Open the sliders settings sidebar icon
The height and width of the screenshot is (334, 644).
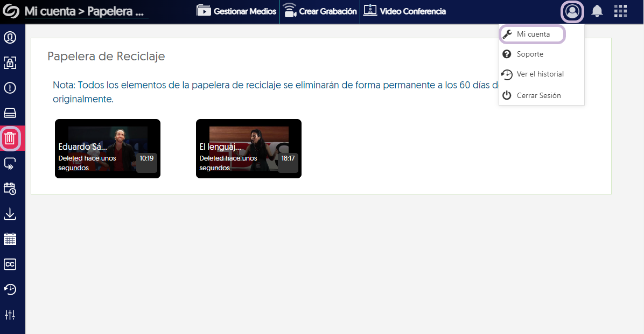(x=10, y=315)
